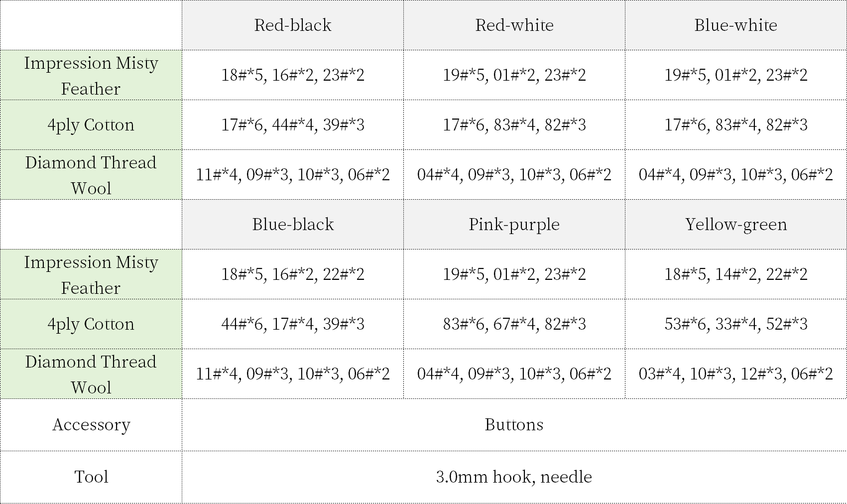Select cell starting with 03#*4, 10#*3
The height and width of the screenshot is (504, 847).
click(735, 374)
